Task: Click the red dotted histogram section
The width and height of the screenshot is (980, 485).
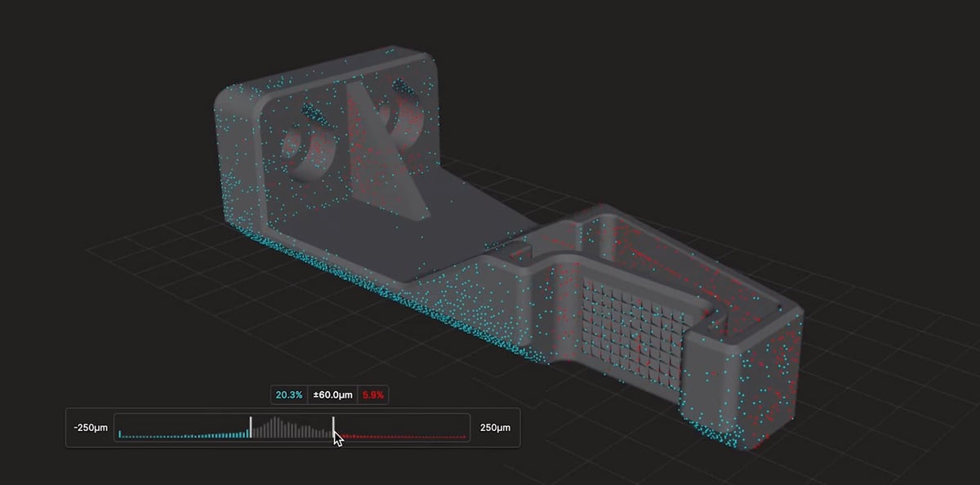Action: [x=402, y=438]
